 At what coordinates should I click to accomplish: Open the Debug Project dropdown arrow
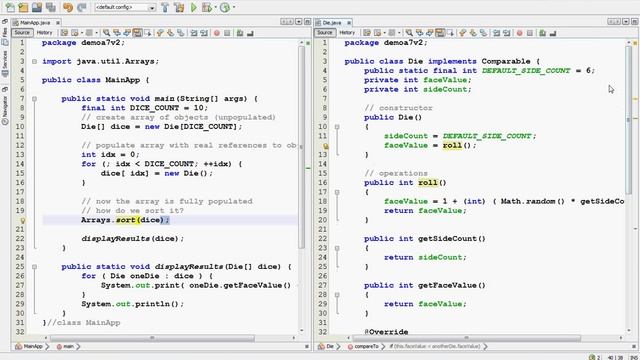point(216,7)
